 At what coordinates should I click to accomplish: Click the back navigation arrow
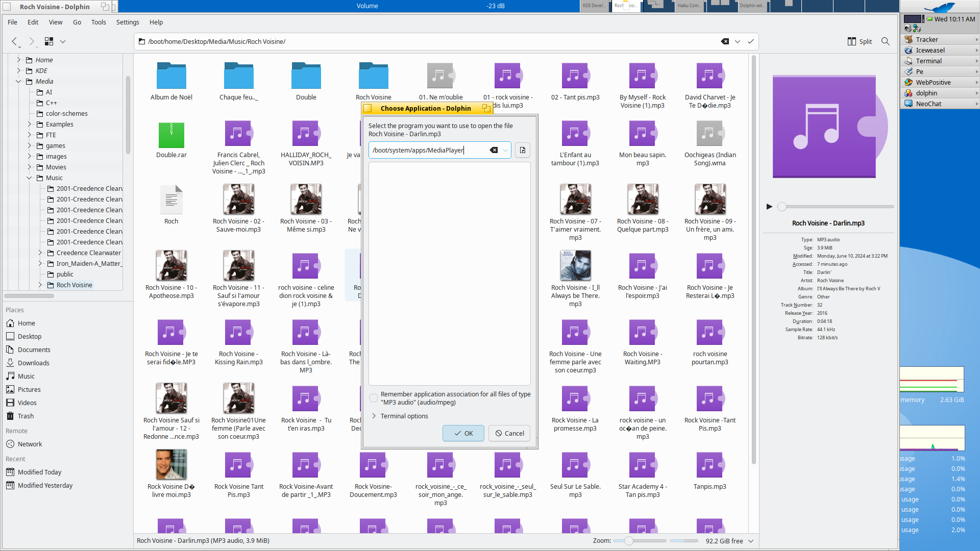pyautogui.click(x=15, y=41)
